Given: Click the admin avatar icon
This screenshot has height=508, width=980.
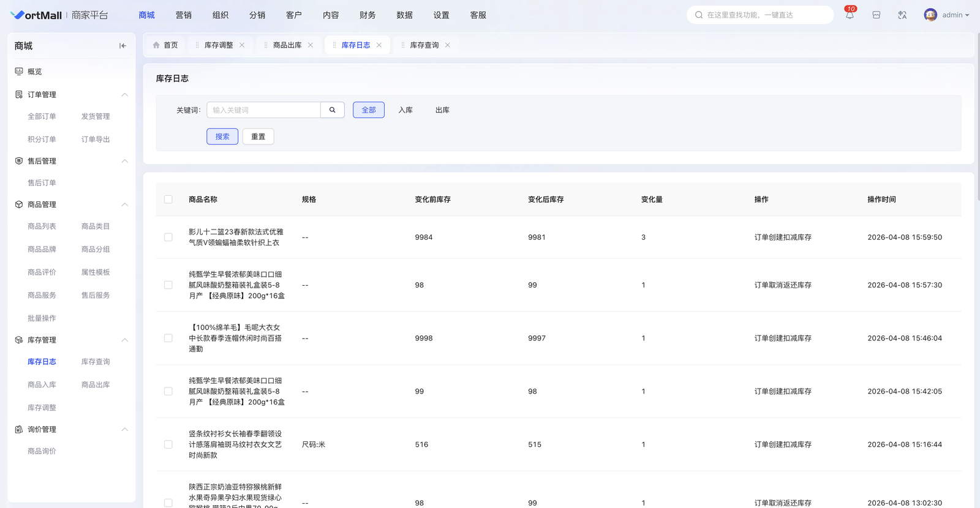Looking at the screenshot, I should click(930, 15).
